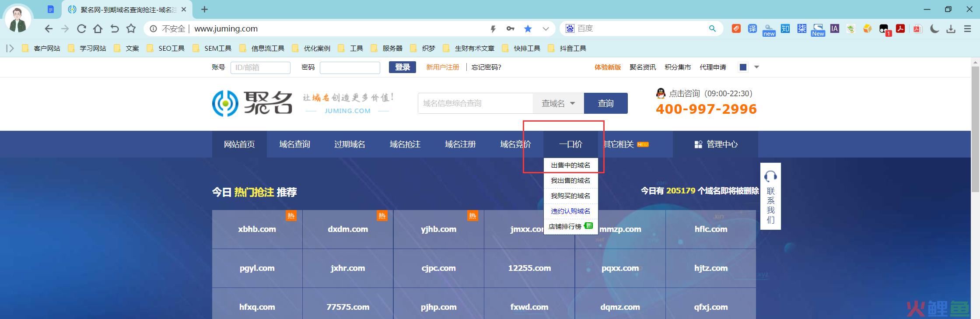Open browser home page icon

pyautogui.click(x=98, y=29)
